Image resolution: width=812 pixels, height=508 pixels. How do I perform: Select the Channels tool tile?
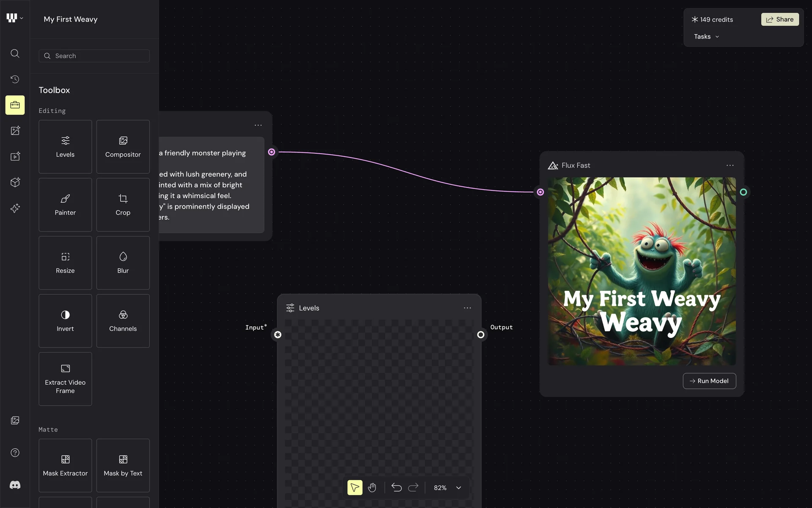tap(123, 321)
